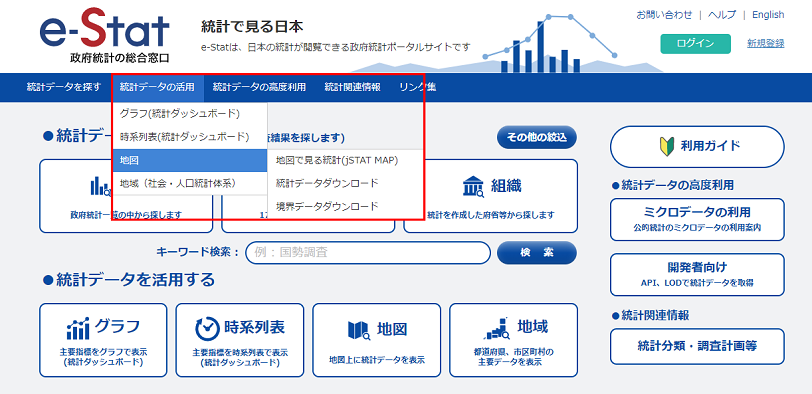Open the 統計分類・調査計画等 card
The image size is (812, 394).
[697, 346]
